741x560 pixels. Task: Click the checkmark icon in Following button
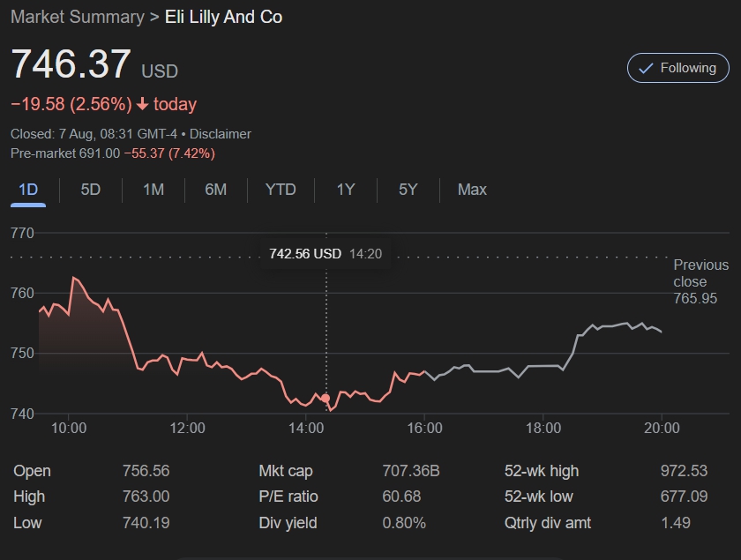[646, 69]
